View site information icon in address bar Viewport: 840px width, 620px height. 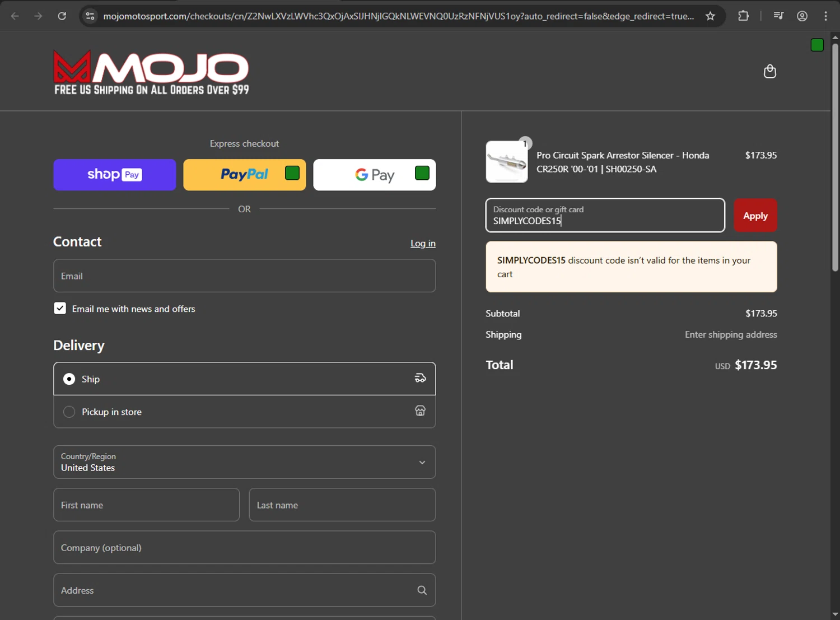coord(90,16)
